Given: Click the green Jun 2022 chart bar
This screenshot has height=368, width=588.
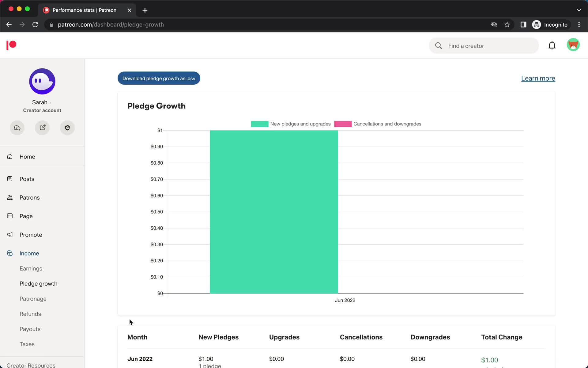Looking at the screenshot, I should pyautogui.click(x=274, y=212).
